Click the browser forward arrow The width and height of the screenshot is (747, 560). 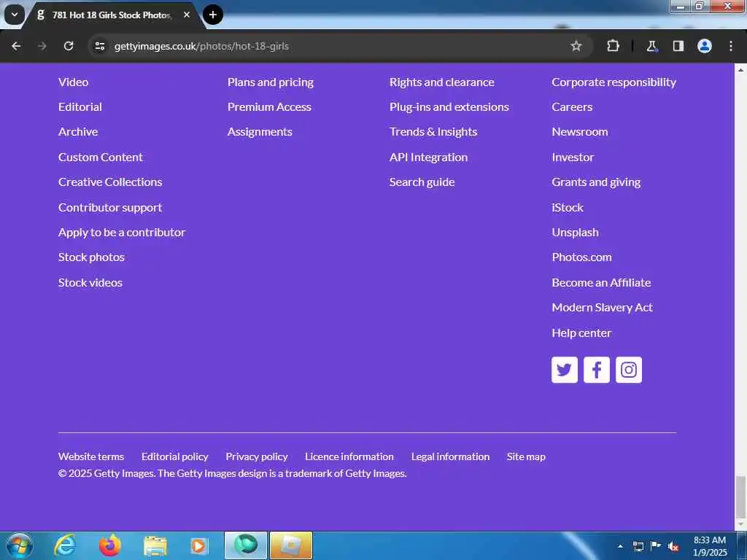coord(42,46)
